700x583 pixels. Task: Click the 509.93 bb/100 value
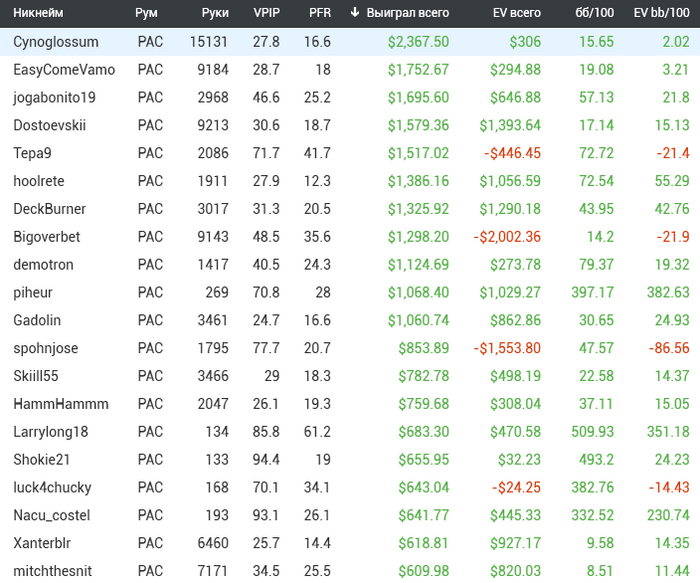pos(592,432)
